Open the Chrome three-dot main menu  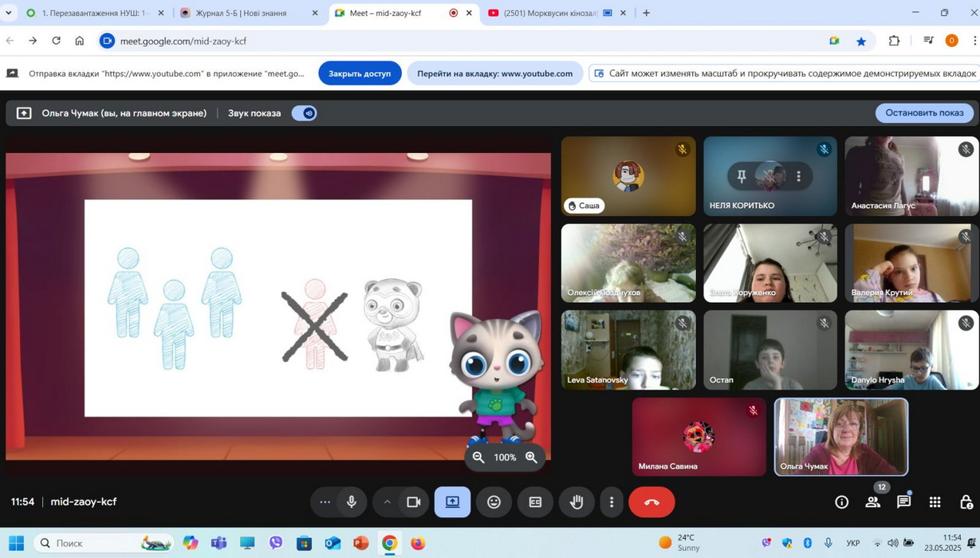pyautogui.click(x=974, y=41)
